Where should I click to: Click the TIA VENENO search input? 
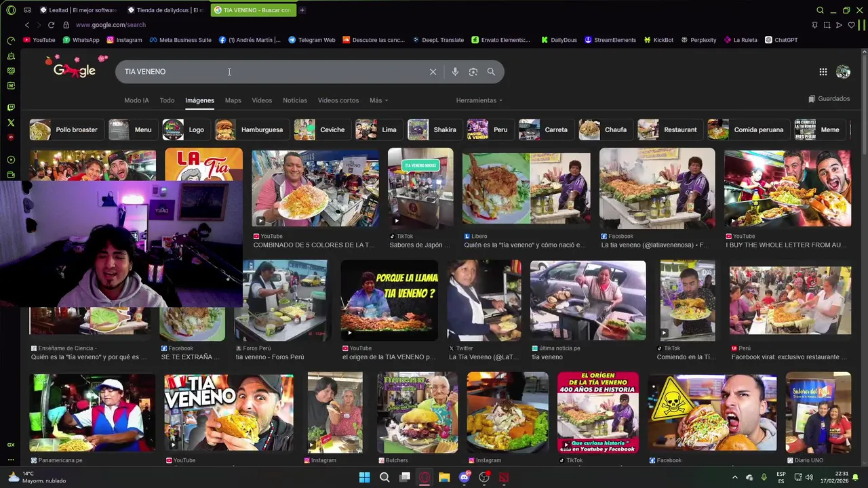click(x=271, y=72)
